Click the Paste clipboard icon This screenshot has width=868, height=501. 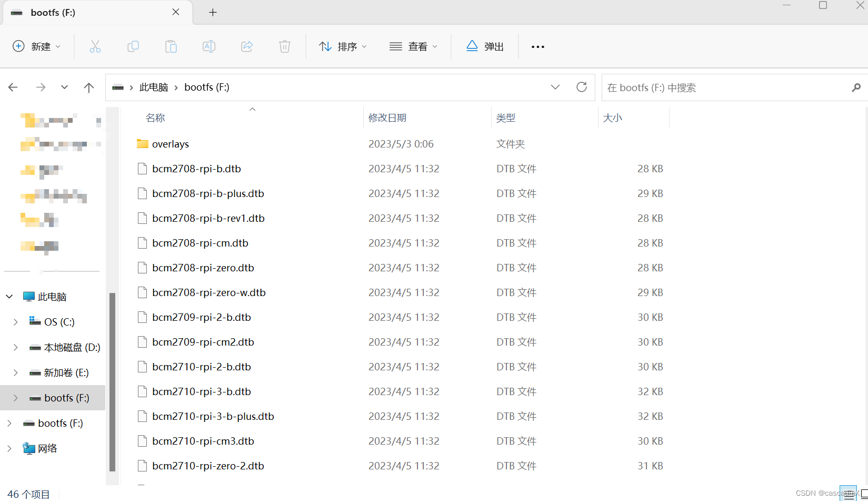tap(171, 47)
